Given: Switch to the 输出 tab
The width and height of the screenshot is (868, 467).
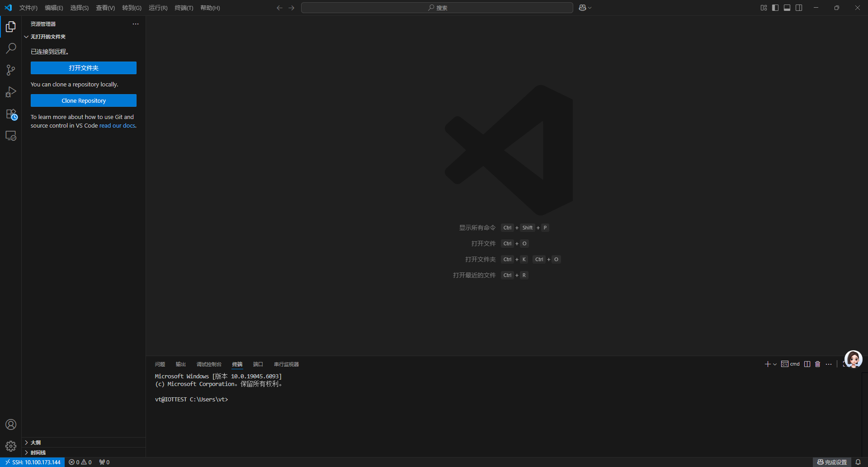Looking at the screenshot, I should (180, 364).
